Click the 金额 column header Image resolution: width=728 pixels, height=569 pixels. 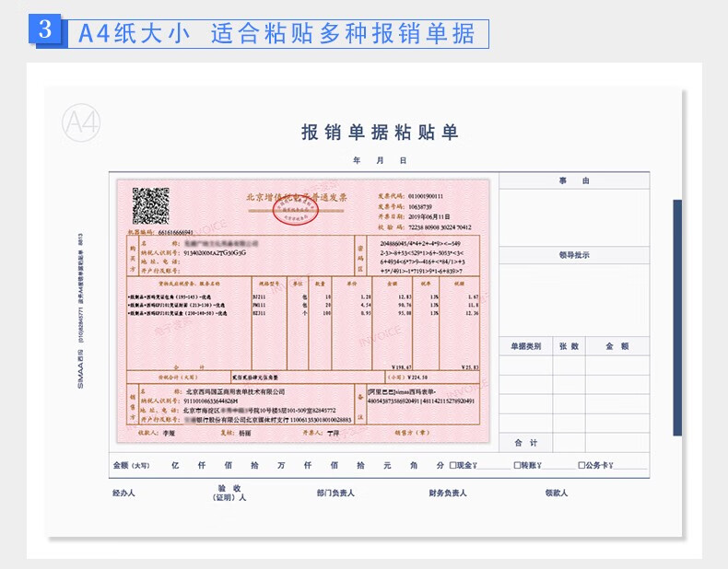pos(616,346)
